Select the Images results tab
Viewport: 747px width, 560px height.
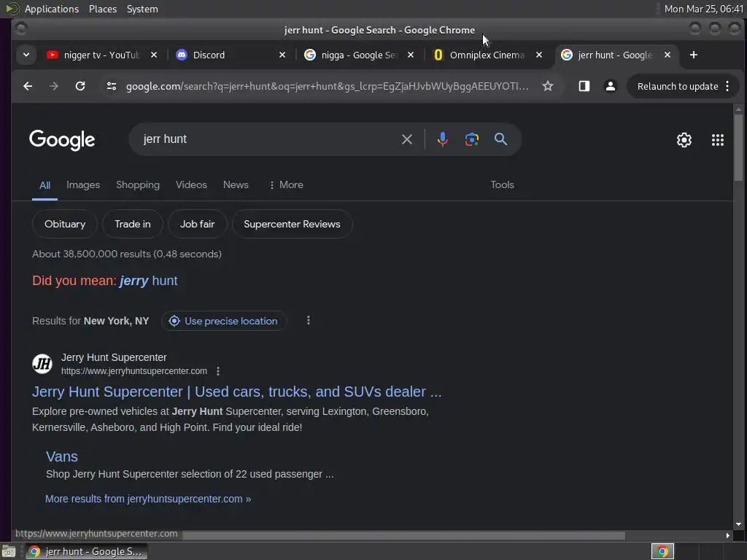[83, 184]
